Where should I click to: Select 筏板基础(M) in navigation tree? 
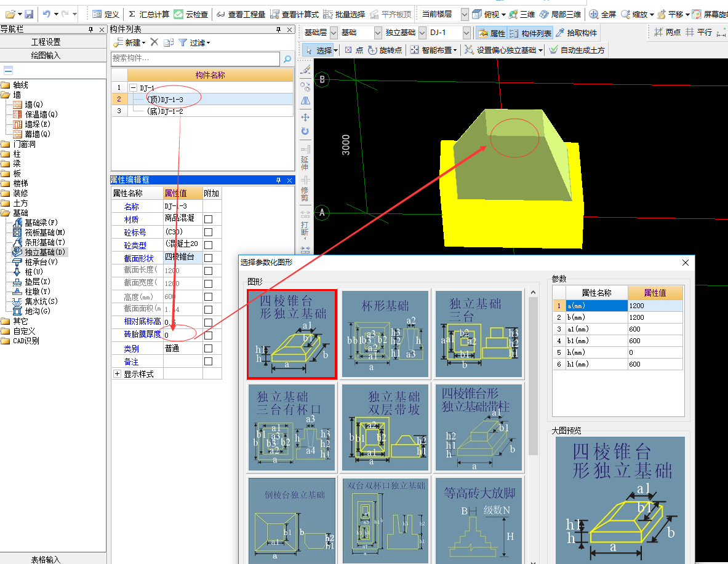pos(40,232)
